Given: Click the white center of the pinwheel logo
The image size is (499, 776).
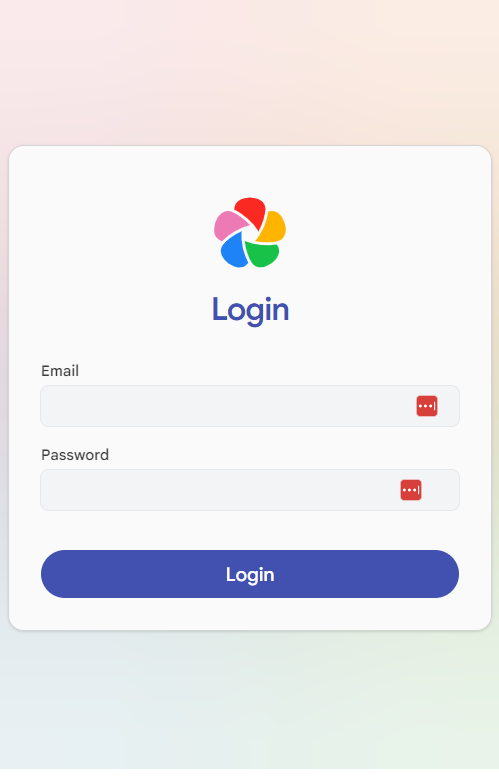Looking at the screenshot, I should 252,236.
